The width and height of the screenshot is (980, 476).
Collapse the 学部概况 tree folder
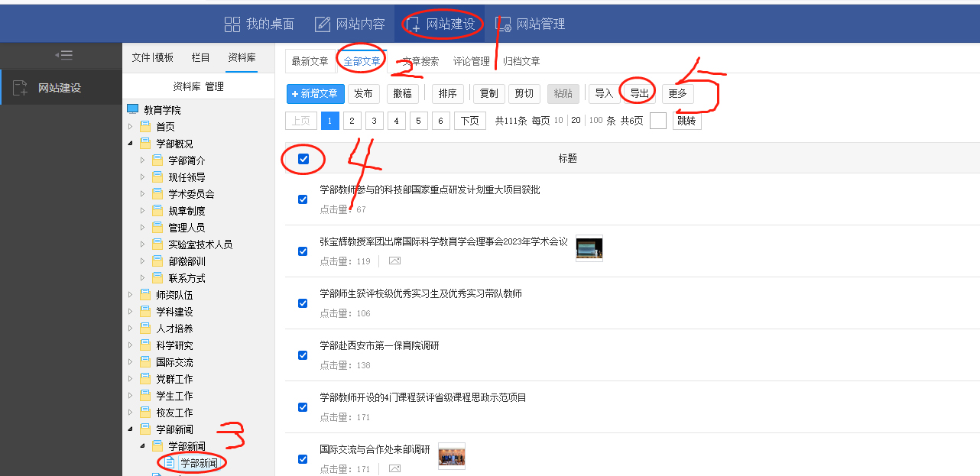tap(130, 144)
